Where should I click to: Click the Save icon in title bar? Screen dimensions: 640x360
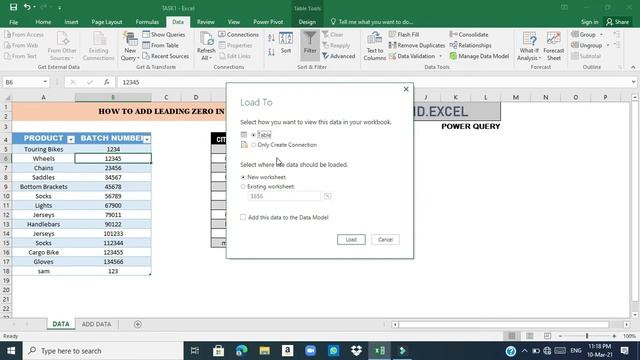tap(13, 7)
